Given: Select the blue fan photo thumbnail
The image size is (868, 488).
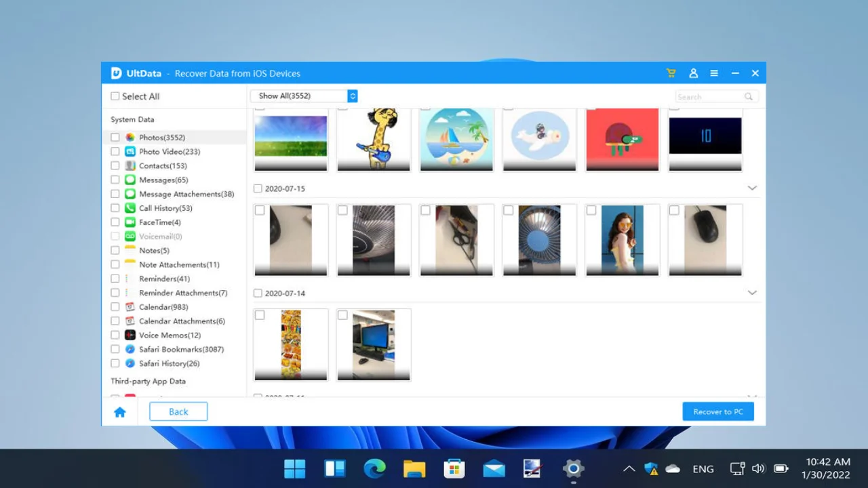Looking at the screenshot, I should (540, 241).
